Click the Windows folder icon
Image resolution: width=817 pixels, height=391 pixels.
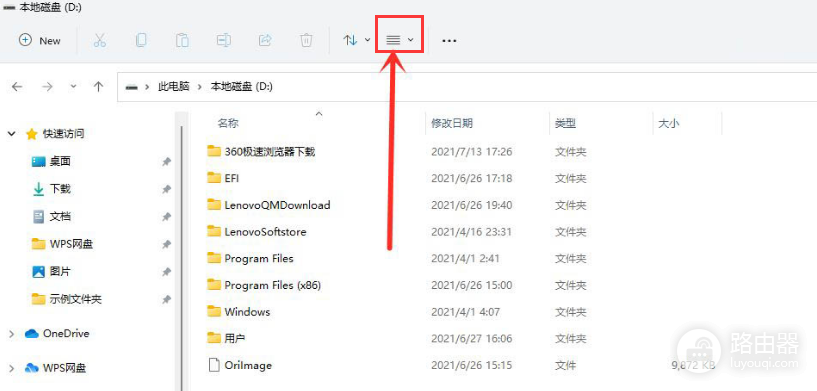click(x=214, y=311)
